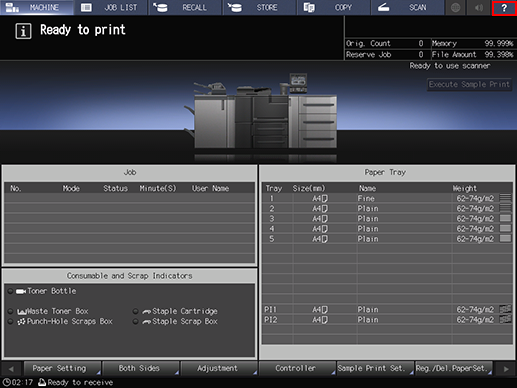Open the Help question mark icon
The width and height of the screenshot is (517, 388).
pyautogui.click(x=504, y=8)
